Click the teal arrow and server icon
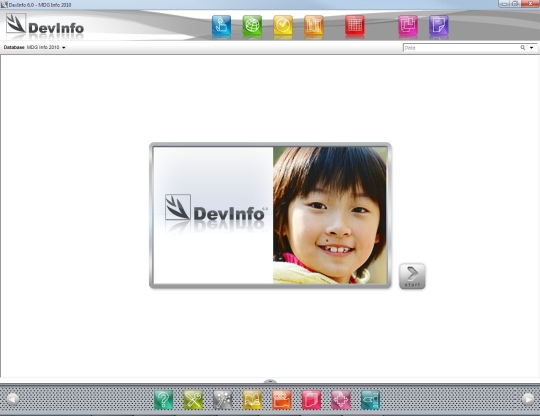This screenshot has height=416, width=540. tap(371, 400)
